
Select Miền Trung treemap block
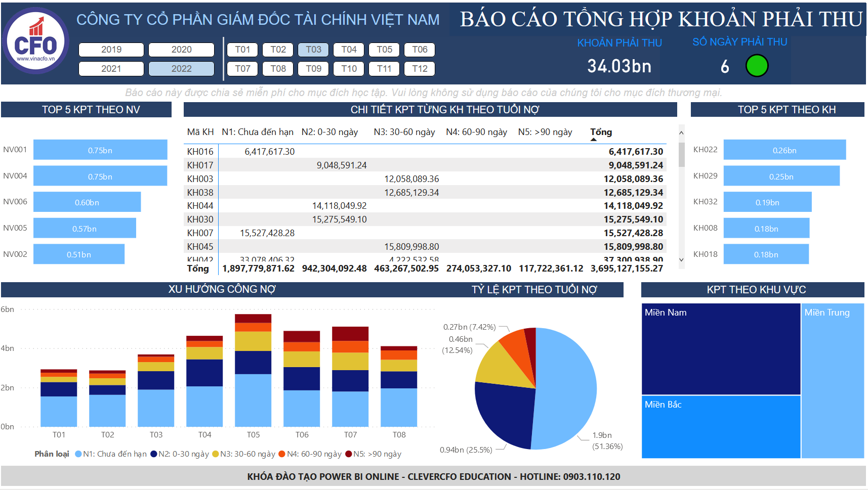click(833, 381)
